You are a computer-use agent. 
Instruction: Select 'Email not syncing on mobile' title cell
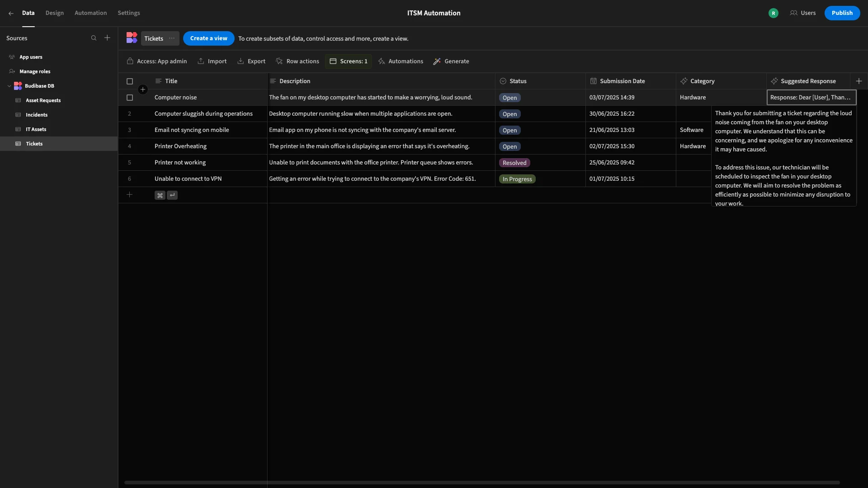coord(209,130)
